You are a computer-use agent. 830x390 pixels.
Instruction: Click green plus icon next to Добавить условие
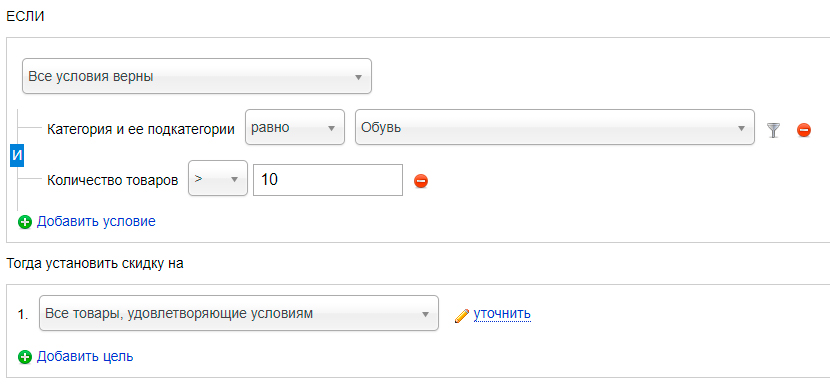pyautogui.click(x=25, y=222)
